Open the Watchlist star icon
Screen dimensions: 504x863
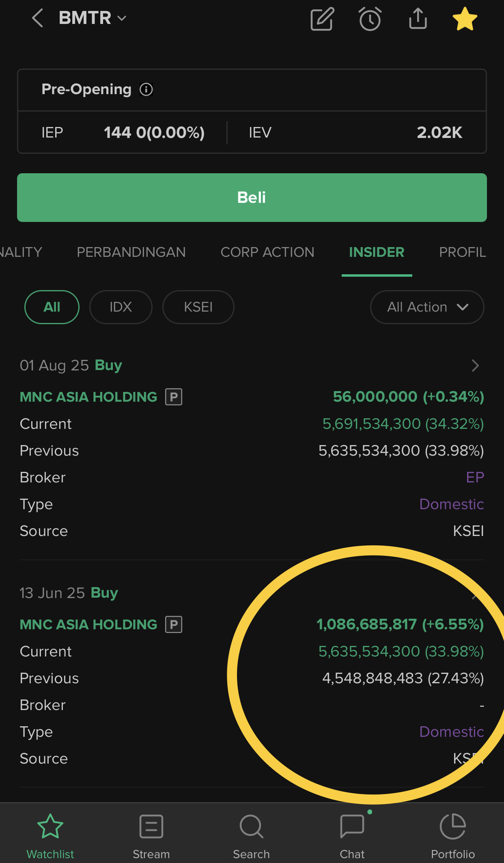[x=50, y=827]
